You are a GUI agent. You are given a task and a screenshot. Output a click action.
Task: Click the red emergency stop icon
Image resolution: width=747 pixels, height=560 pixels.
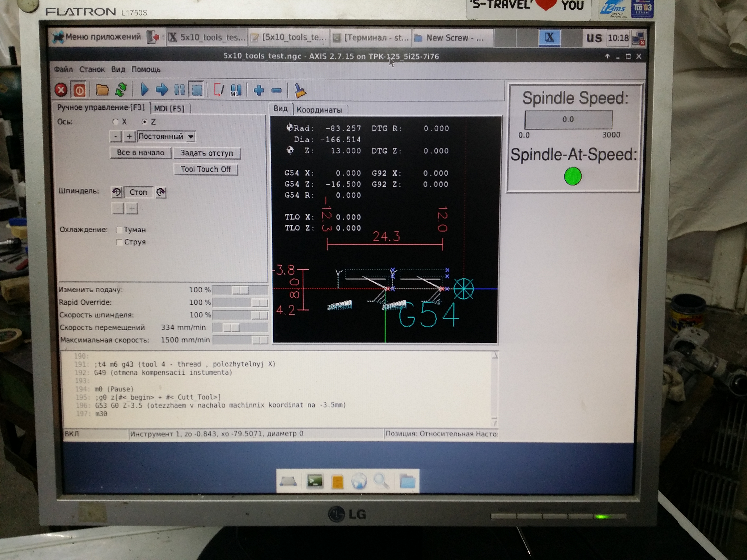(61, 90)
